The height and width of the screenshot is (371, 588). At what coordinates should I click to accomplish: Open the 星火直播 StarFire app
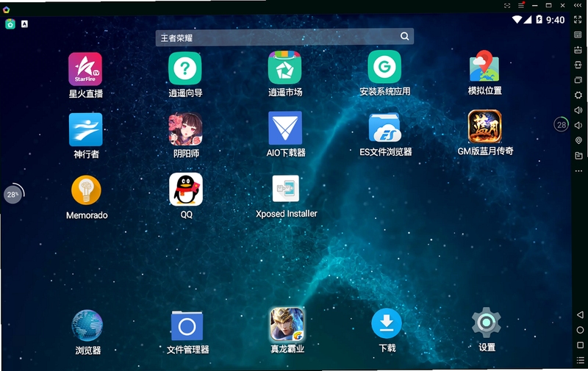(x=85, y=69)
